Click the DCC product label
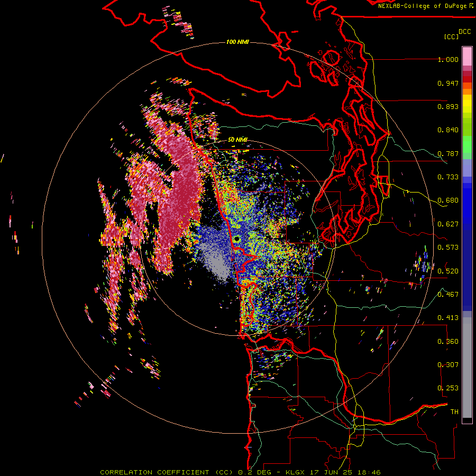Screen dimensions: 476x476 pyautogui.click(x=464, y=32)
